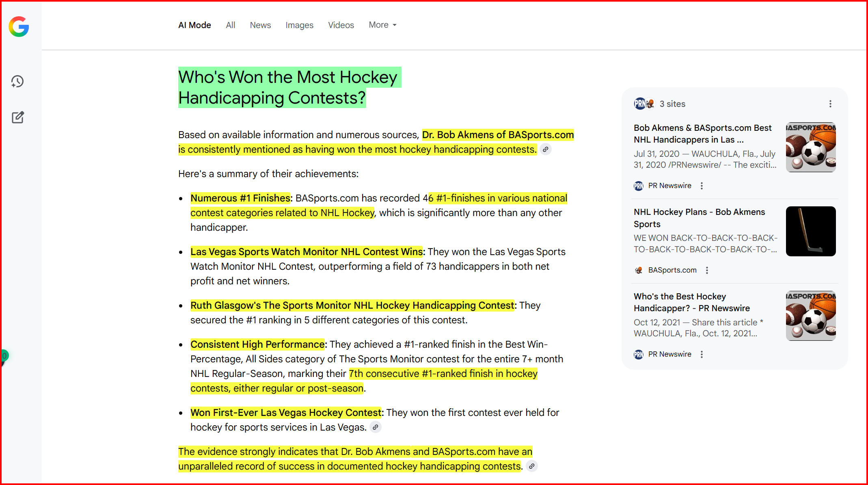Click link icon after concluding paragraph
This screenshot has height=485, width=868.
coord(531,466)
